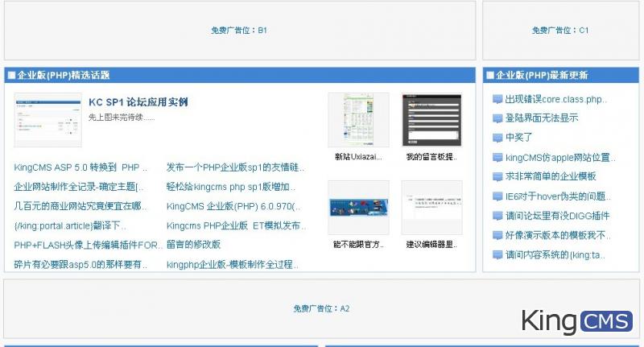This screenshot has height=347, width=644.
Task: Click post icon beside 出现错误core.class.php
Action: [x=497, y=99]
